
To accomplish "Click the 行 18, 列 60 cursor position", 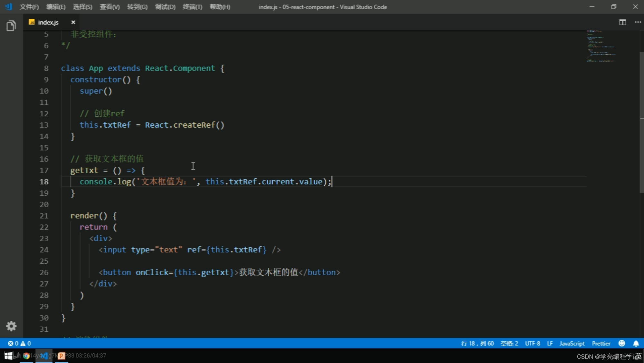I will (x=477, y=343).
